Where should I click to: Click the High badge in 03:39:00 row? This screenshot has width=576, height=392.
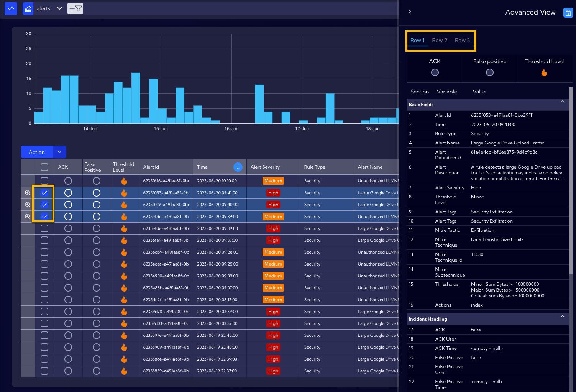(273, 312)
